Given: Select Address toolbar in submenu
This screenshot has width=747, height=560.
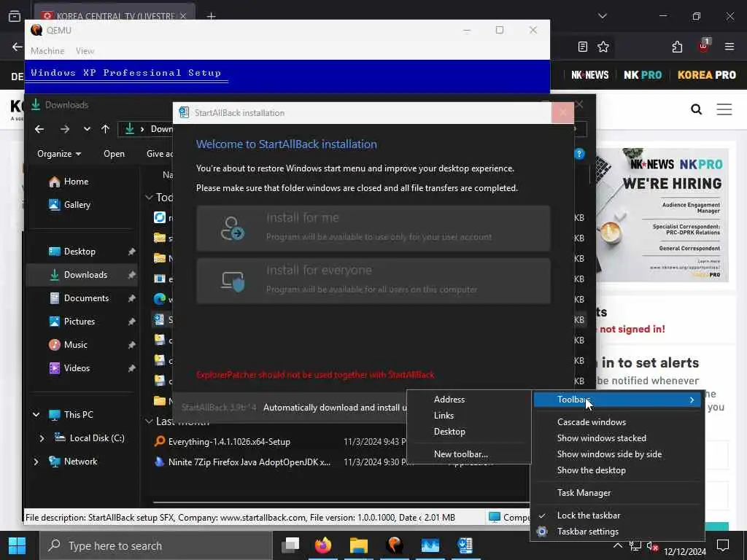Looking at the screenshot, I should (x=469, y=400).
